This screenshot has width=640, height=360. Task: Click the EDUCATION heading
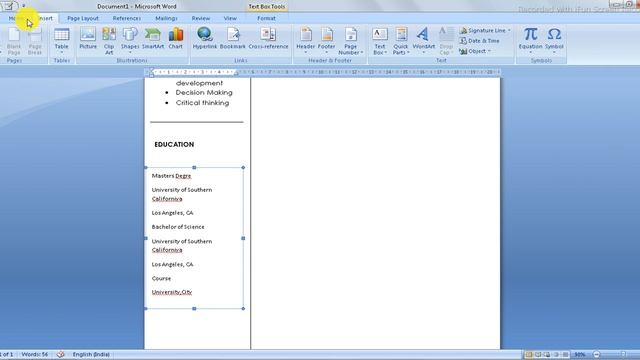coord(174,144)
